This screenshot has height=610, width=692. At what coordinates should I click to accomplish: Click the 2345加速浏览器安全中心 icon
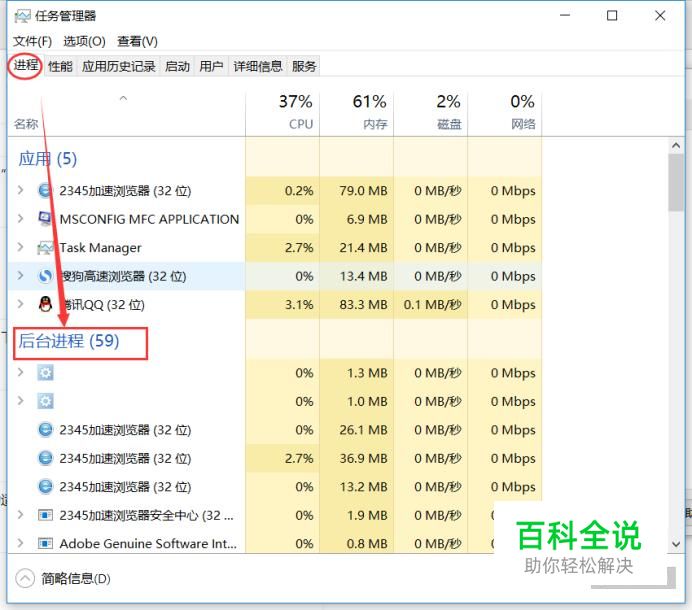tap(45, 515)
